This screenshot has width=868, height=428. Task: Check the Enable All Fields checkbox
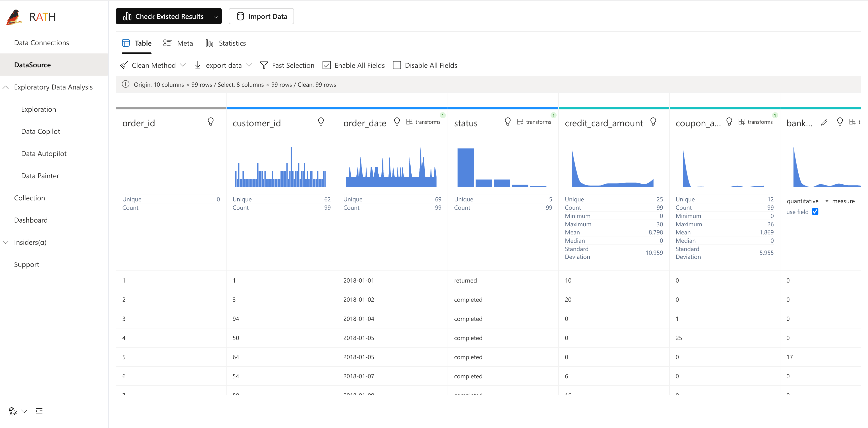(x=327, y=65)
